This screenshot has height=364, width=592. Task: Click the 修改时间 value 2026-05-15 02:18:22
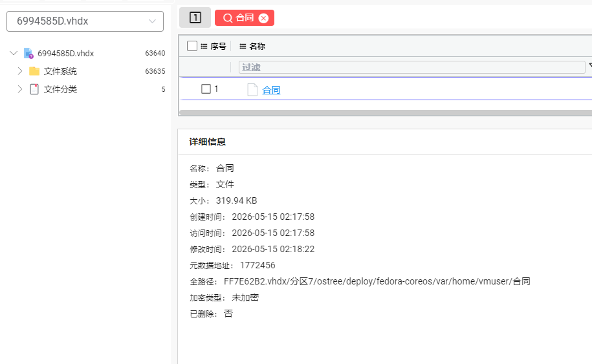(x=273, y=250)
